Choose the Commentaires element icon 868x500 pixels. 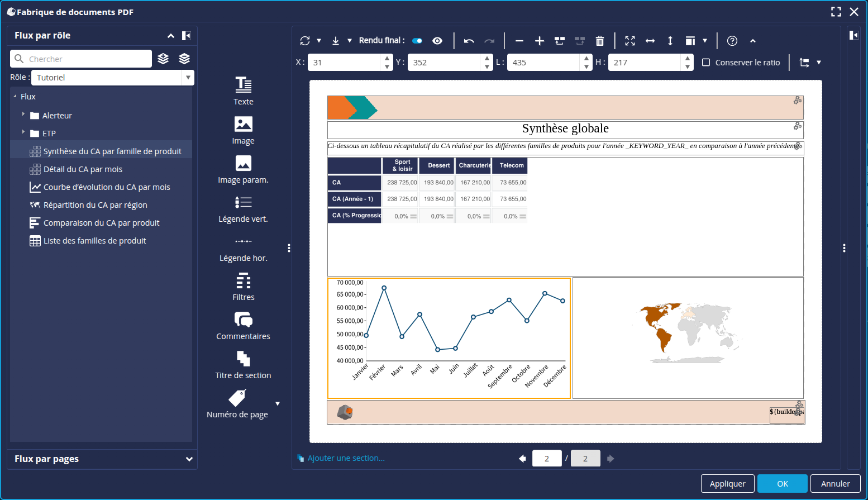243,320
